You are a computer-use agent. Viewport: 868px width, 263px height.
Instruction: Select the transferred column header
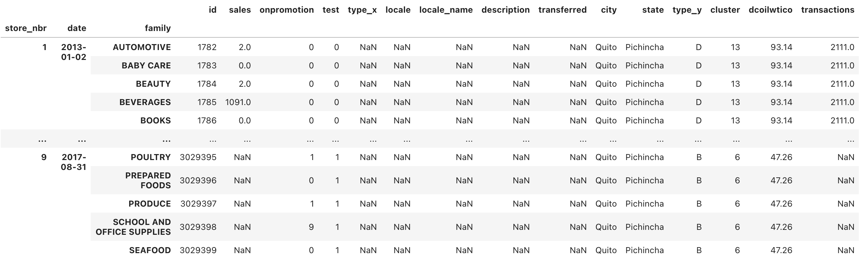click(562, 10)
